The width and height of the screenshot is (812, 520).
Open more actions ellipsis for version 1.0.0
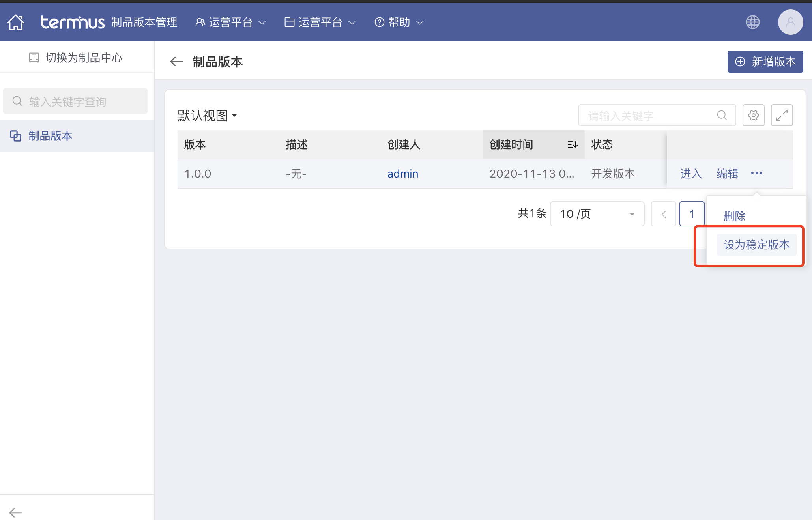tap(756, 173)
